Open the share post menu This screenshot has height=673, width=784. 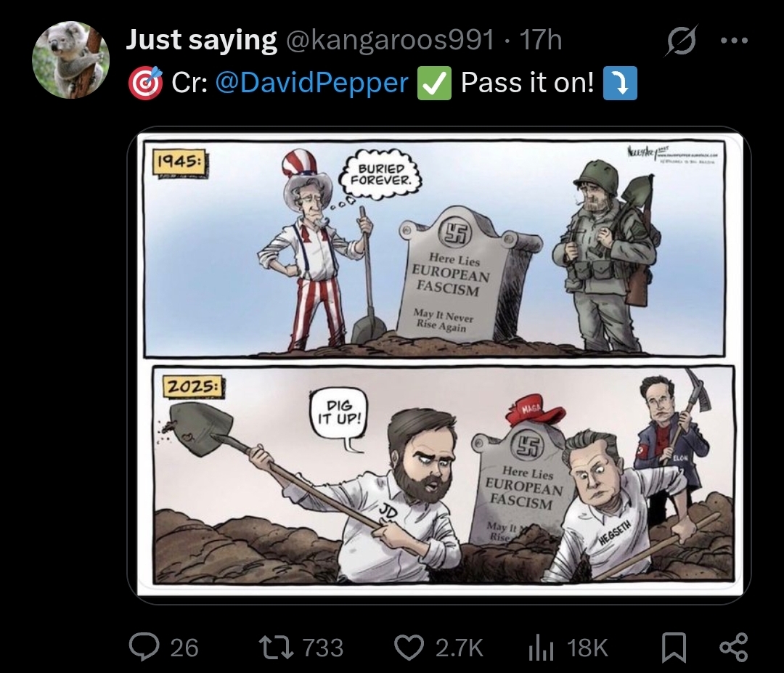tap(733, 648)
